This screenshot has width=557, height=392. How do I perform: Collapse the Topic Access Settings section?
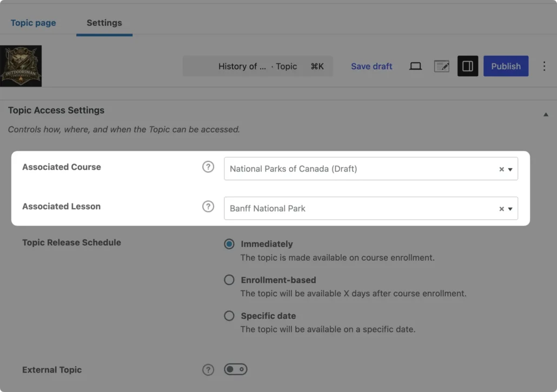[x=546, y=114]
